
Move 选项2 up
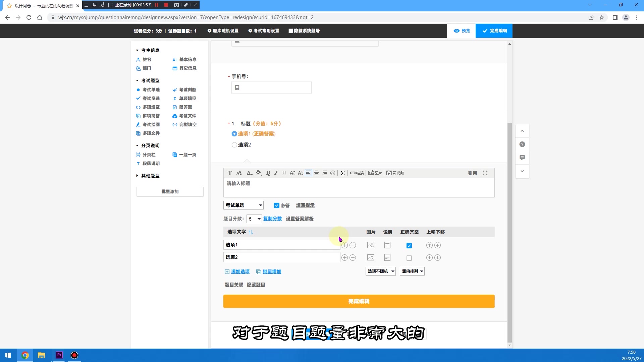pyautogui.click(x=429, y=258)
